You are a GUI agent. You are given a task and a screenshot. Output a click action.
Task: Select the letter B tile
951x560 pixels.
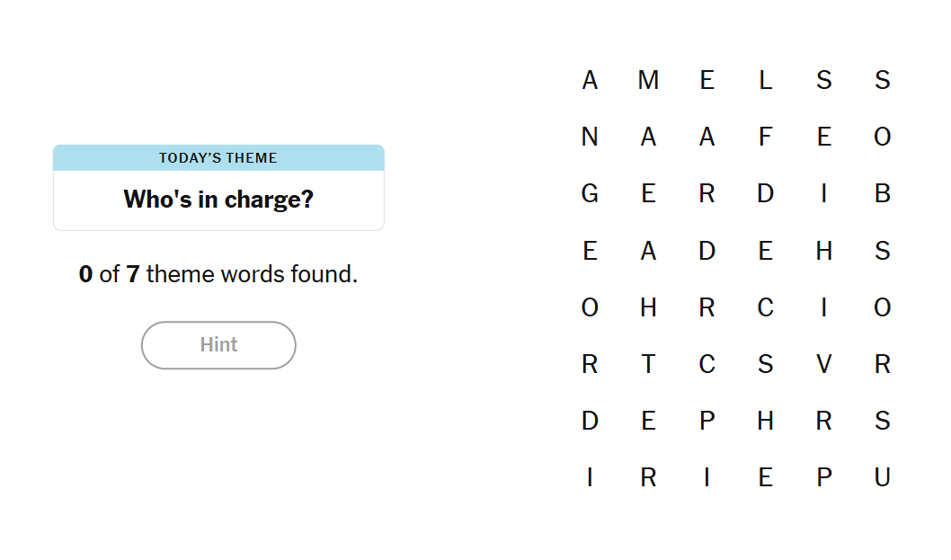[x=882, y=194]
